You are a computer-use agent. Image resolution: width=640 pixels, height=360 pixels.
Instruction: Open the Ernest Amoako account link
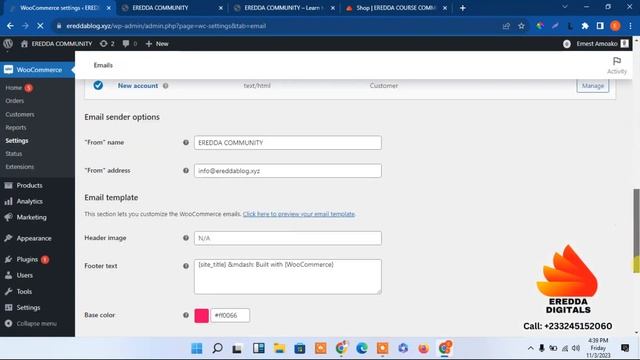[597, 44]
